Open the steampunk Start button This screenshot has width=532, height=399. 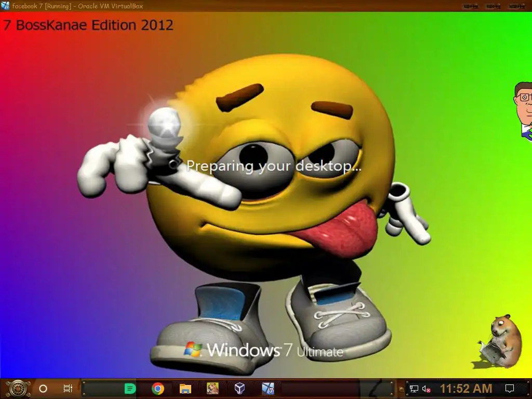click(x=18, y=389)
